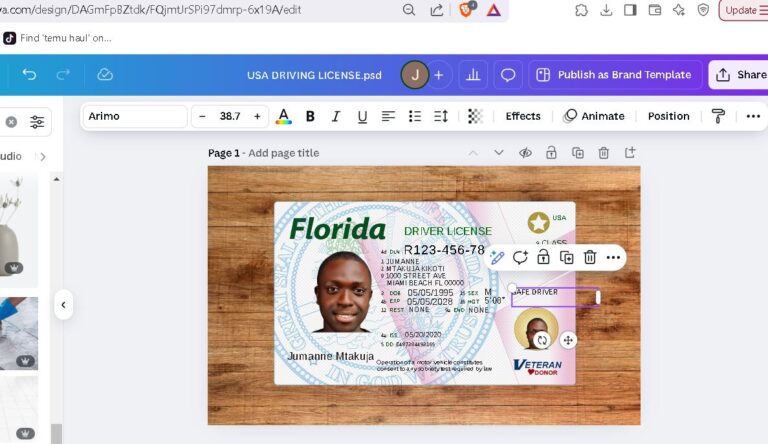Select the blue cleaning photo thumbnail
The height and width of the screenshot is (444, 768).
19,333
